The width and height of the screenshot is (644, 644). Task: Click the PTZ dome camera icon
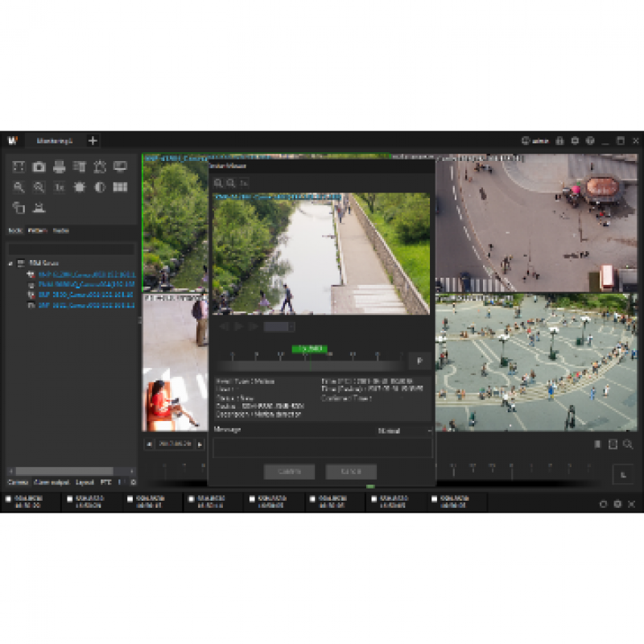pos(39,208)
